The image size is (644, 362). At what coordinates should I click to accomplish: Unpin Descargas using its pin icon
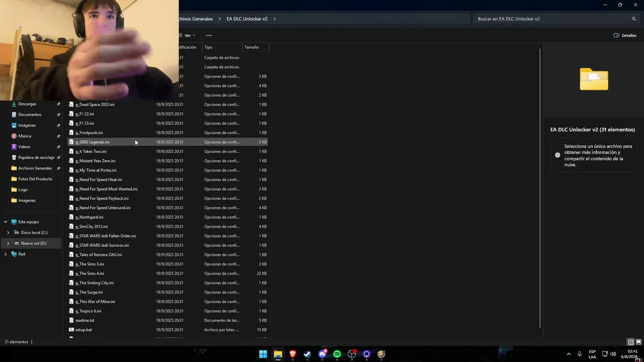(x=58, y=104)
